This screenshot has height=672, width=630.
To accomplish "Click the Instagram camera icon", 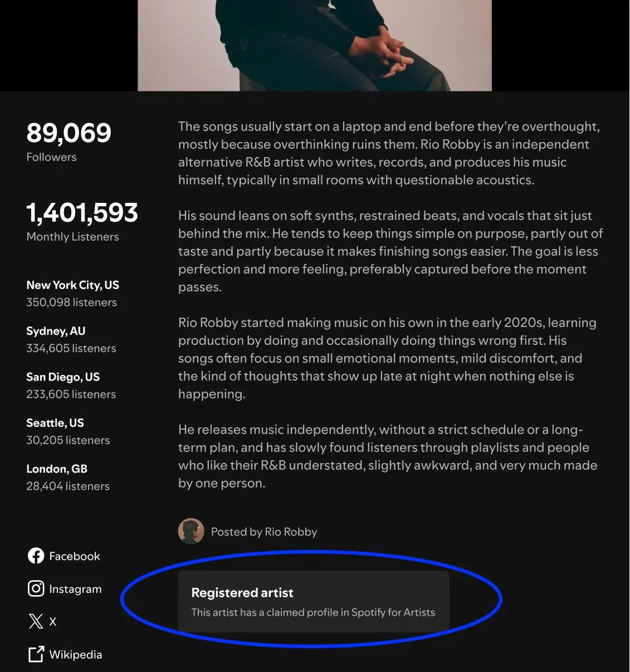I will coord(36,588).
